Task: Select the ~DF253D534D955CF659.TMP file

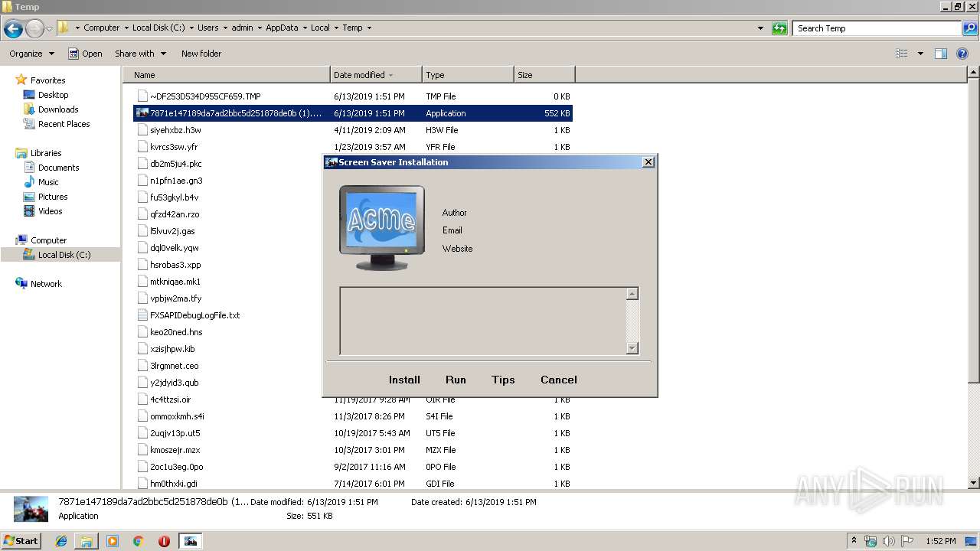Action: (354, 96)
